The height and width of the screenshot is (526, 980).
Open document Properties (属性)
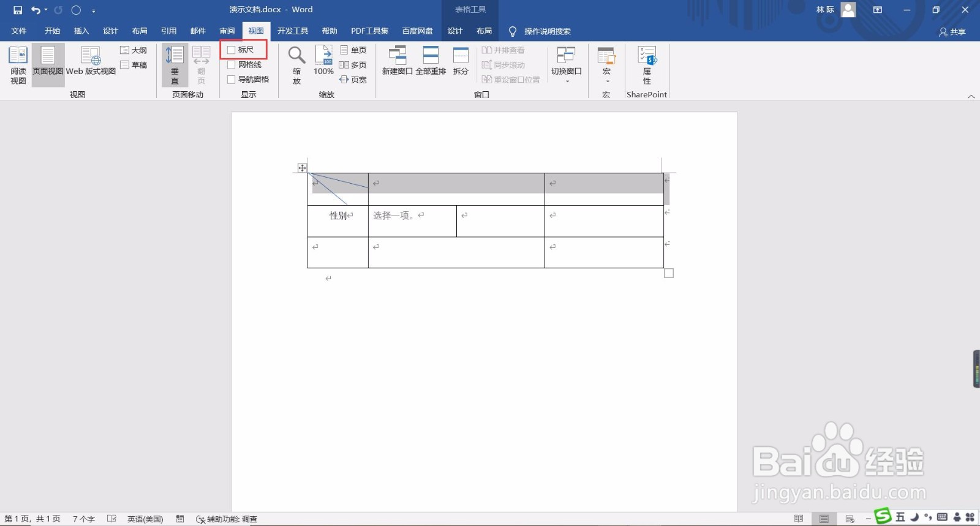point(647,66)
